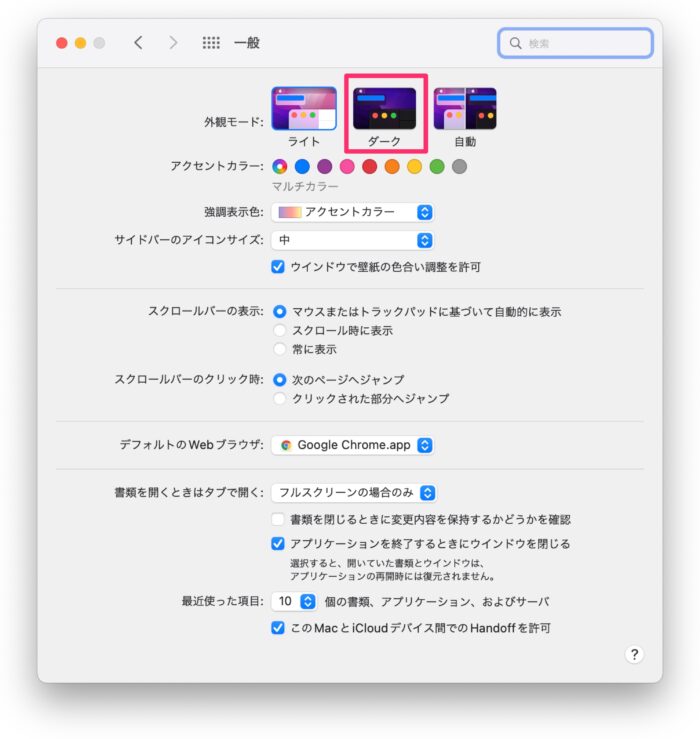Select the ダーク appearance mode
This screenshot has width=700, height=739.
(385, 108)
